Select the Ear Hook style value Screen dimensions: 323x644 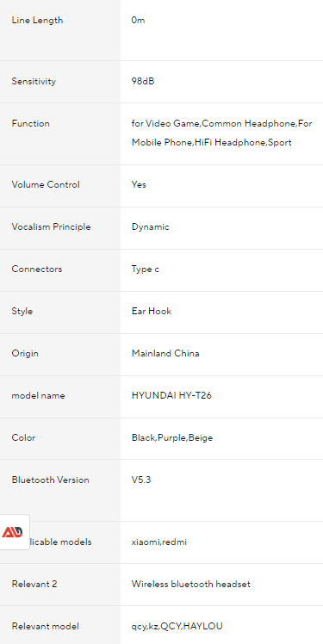click(152, 312)
